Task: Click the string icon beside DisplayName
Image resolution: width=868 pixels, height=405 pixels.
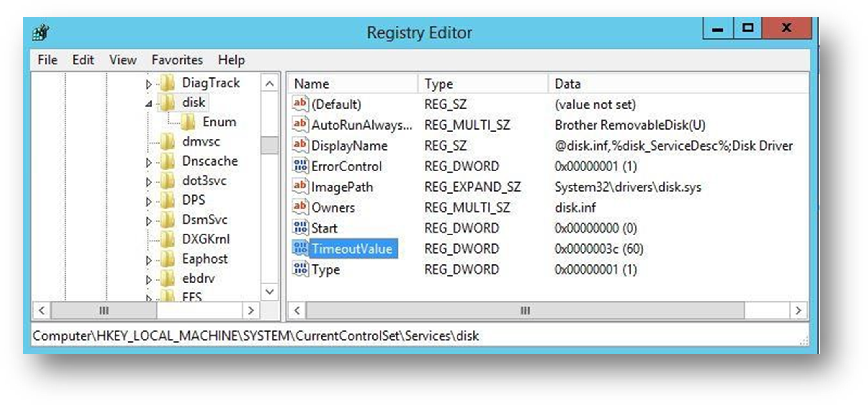Action: [300, 145]
